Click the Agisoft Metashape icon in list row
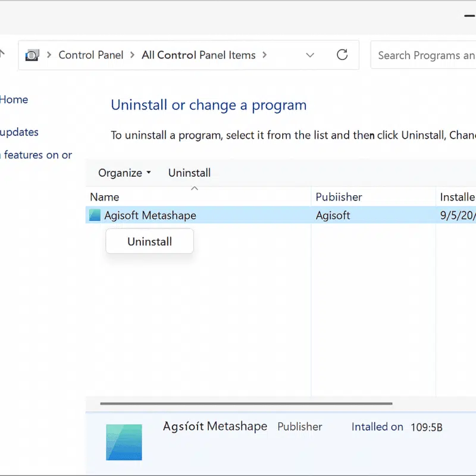Image resolution: width=476 pixels, height=476 pixels. 95,215
